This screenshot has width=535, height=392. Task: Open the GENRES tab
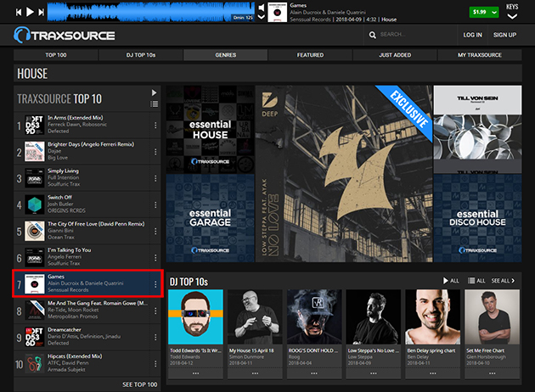click(226, 55)
